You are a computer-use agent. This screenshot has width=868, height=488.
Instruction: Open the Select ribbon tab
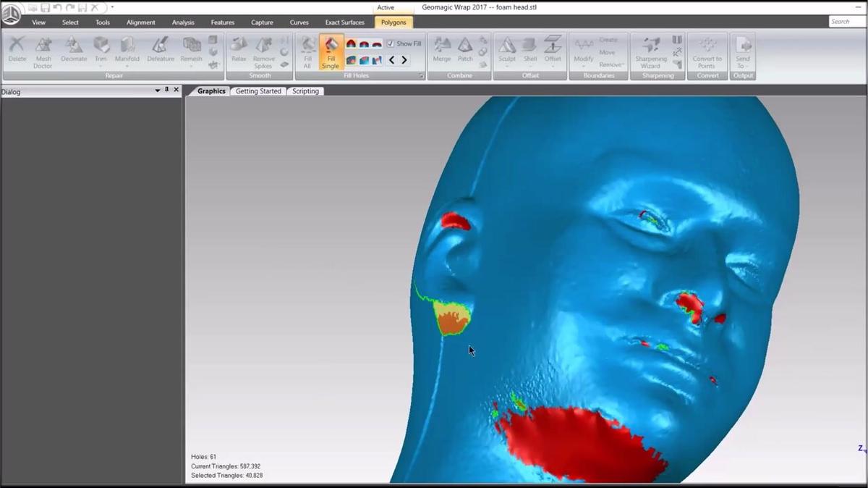(70, 22)
